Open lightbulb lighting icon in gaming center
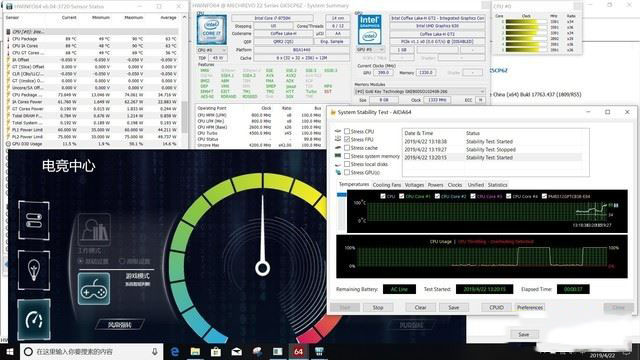This screenshot has width=640, height=360. click(x=34, y=270)
